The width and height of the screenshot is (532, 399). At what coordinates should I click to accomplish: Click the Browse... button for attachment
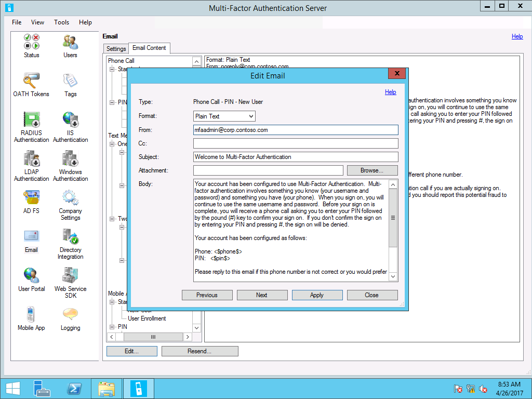click(372, 170)
